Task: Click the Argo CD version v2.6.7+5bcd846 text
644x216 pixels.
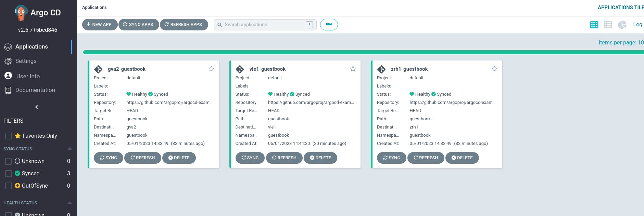Action: coord(38,30)
